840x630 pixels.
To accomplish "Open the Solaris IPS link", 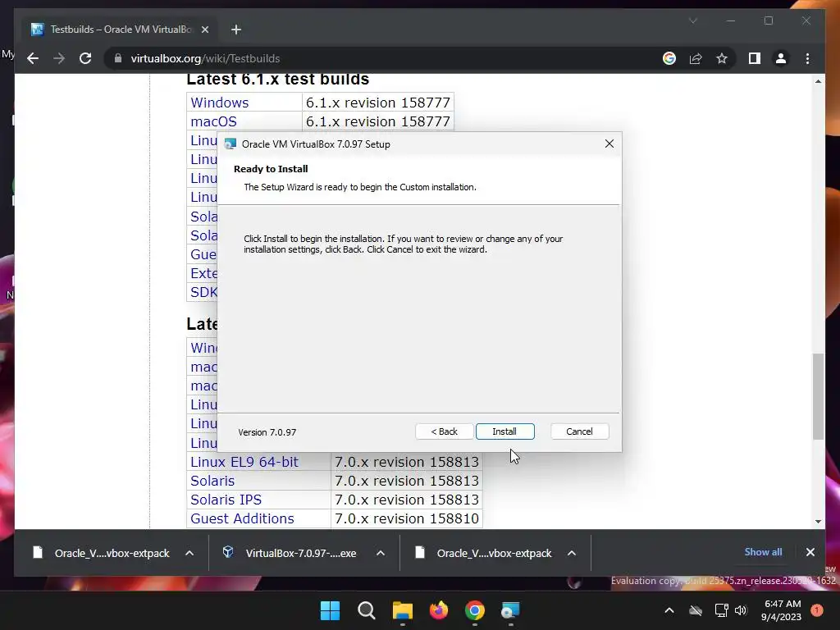I will tap(226, 500).
